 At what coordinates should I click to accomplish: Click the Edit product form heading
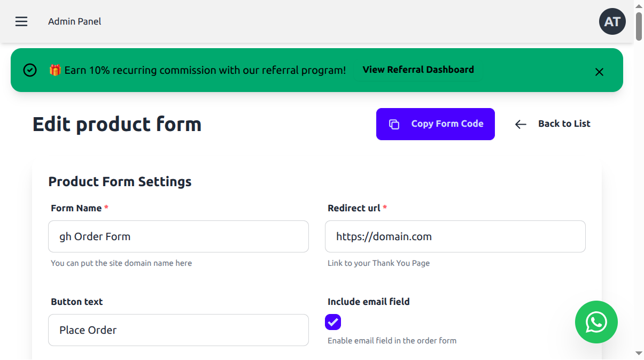(117, 124)
